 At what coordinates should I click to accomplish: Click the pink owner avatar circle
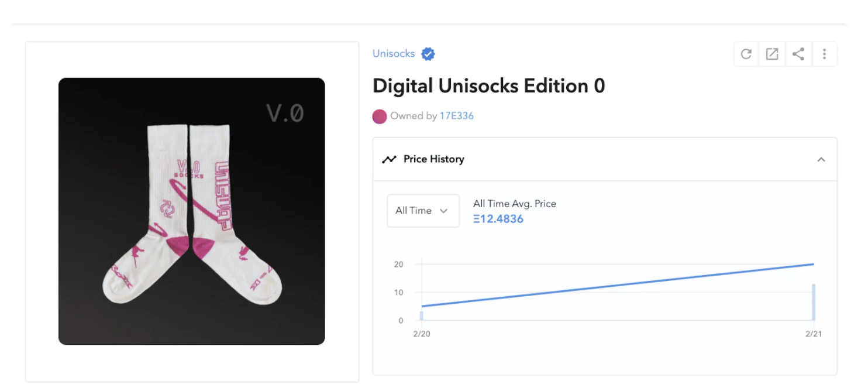(x=380, y=116)
